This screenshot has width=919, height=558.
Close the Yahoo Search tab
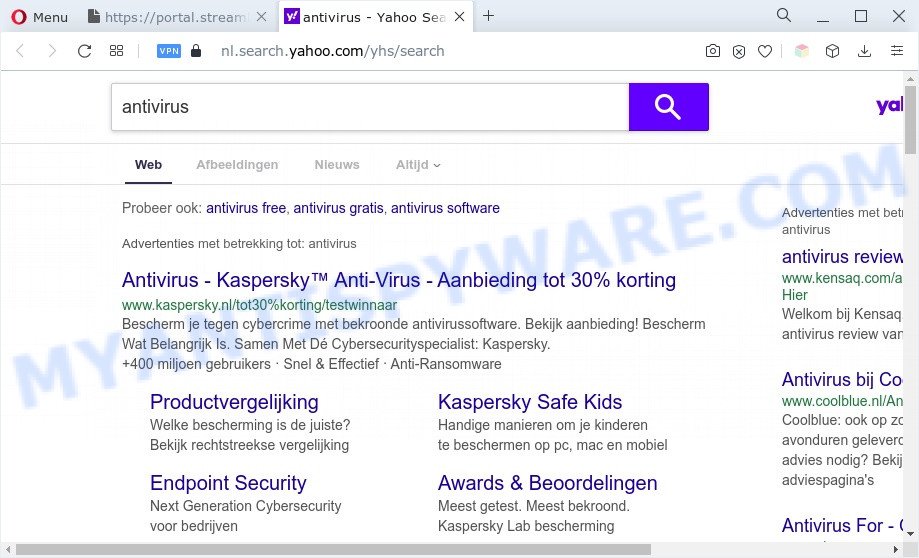click(460, 17)
